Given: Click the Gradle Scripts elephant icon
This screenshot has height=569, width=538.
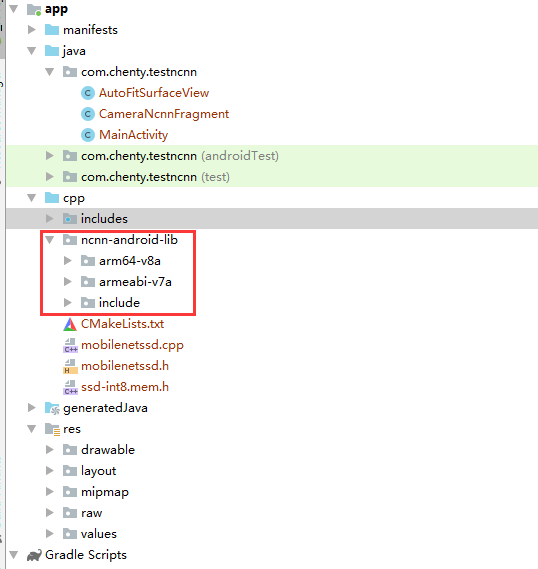Looking at the screenshot, I should [34, 555].
